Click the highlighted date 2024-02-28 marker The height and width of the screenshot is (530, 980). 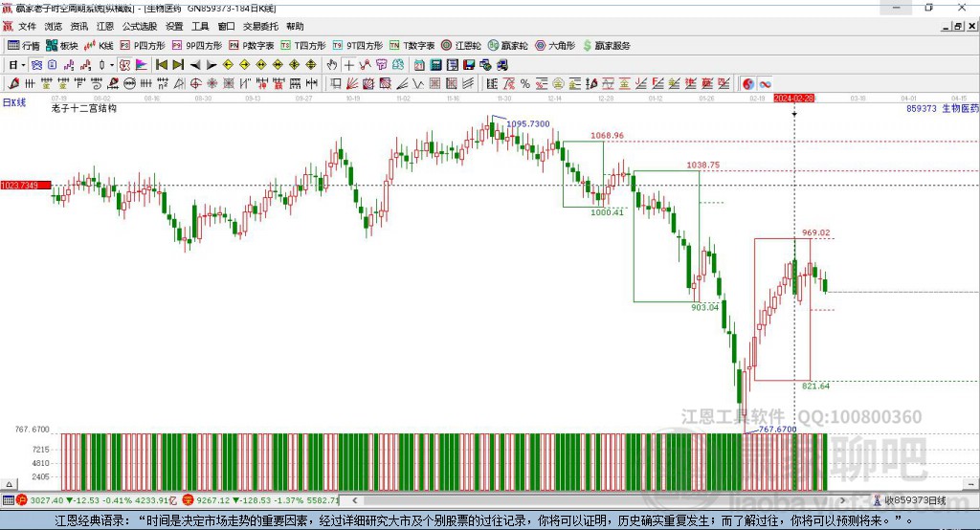click(x=793, y=99)
